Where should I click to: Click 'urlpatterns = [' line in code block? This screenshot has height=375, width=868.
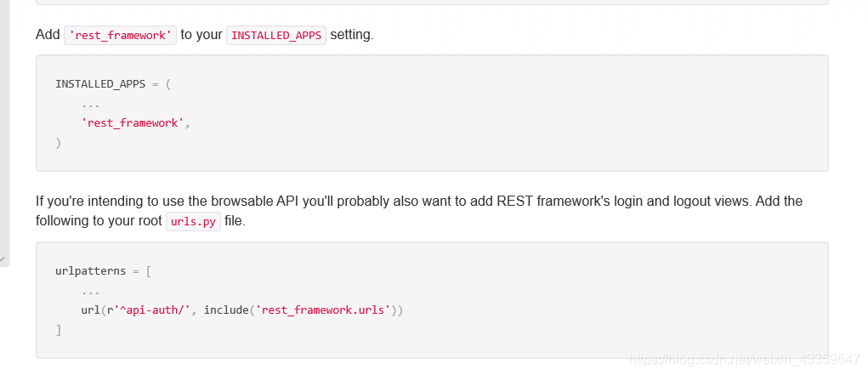point(104,271)
